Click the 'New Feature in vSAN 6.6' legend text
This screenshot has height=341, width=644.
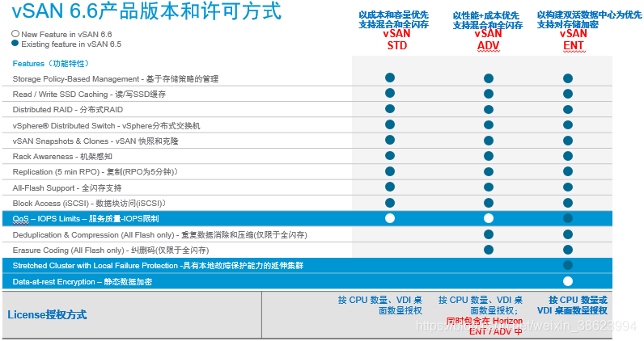[66, 35]
